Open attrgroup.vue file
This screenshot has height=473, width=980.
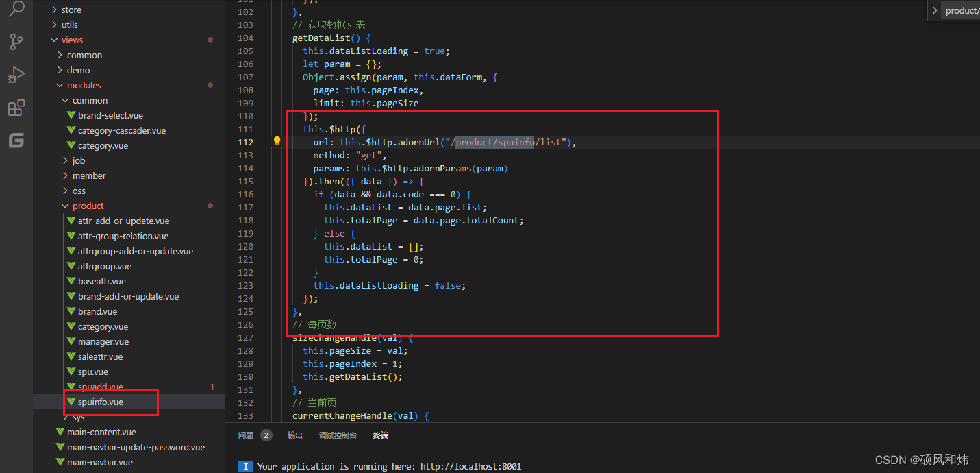point(105,266)
